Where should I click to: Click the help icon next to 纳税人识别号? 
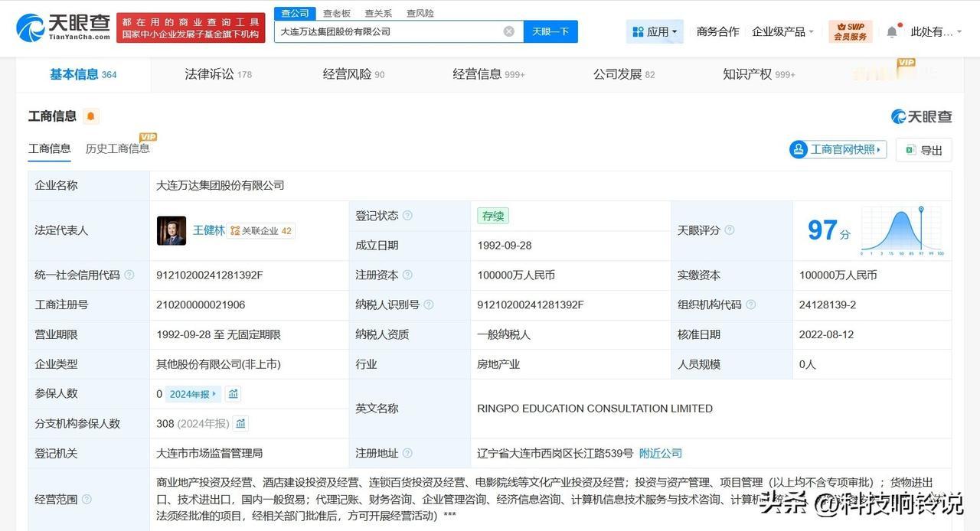point(429,305)
